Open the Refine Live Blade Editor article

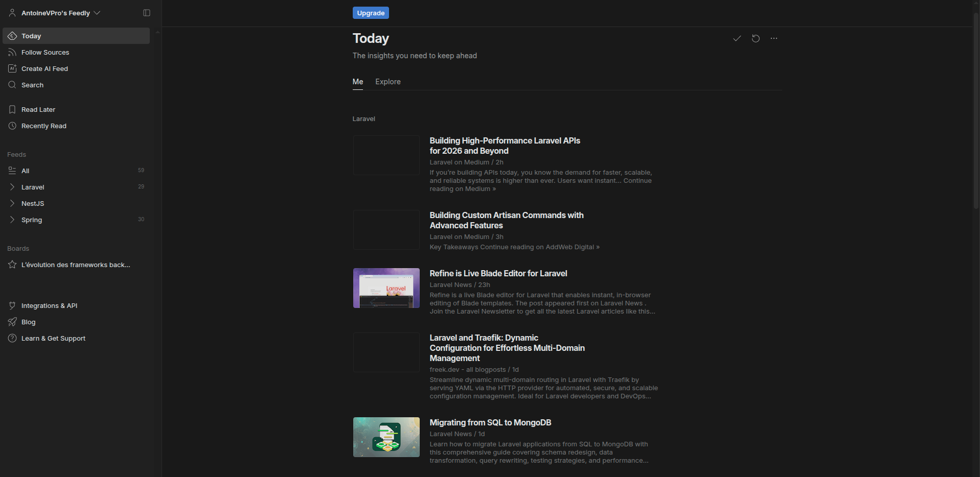coord(498,273)
